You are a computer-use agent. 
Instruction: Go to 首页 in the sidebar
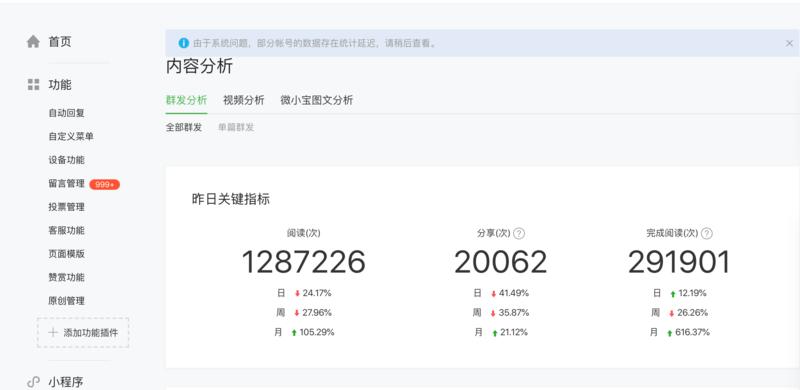(60, 42)
